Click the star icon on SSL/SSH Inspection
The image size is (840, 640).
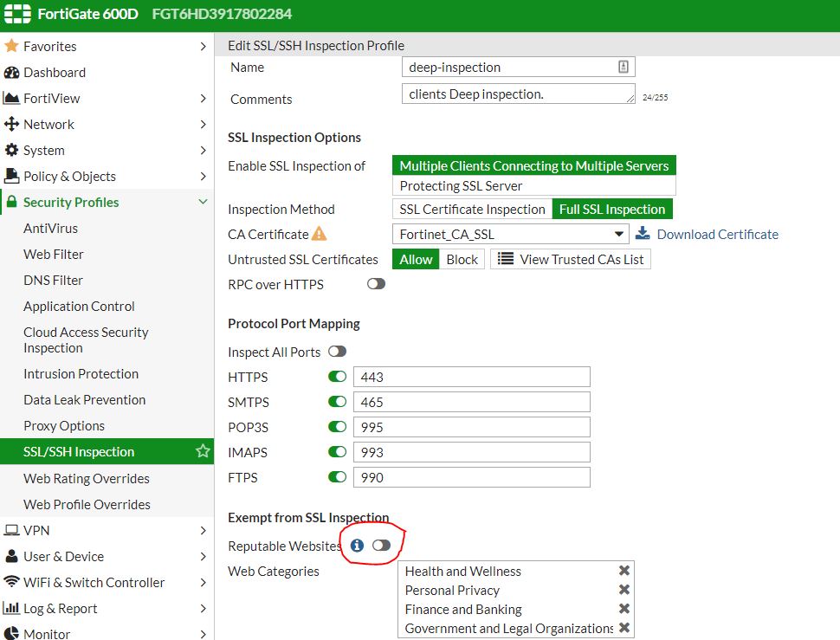click(202, 451)
